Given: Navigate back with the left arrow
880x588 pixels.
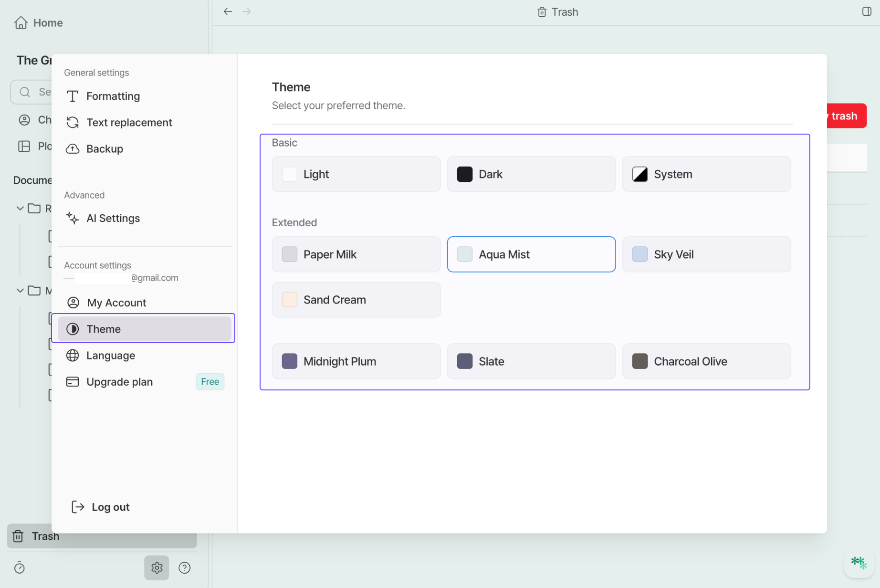Looking at the screenshot, I should pyautogui.click(x=228, y=11).
